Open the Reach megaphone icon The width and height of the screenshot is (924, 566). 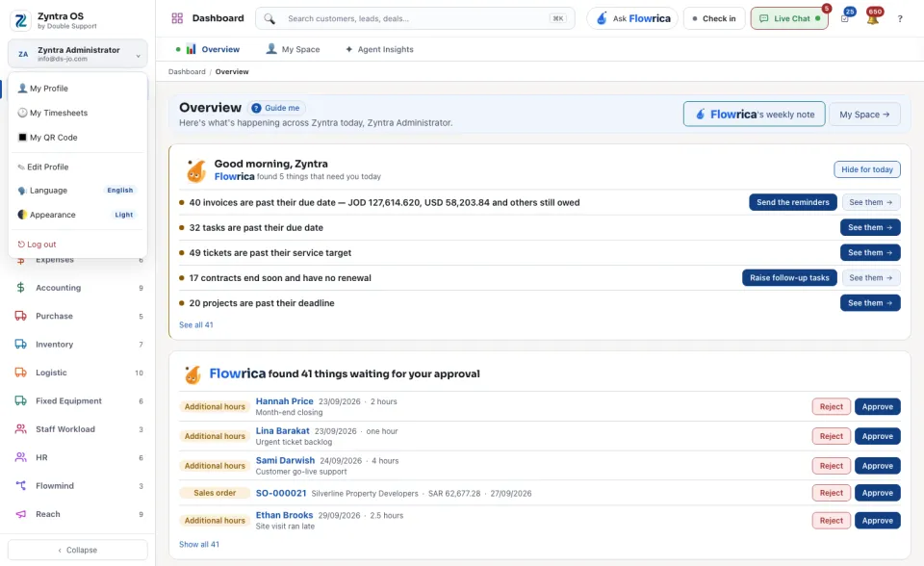20,514
